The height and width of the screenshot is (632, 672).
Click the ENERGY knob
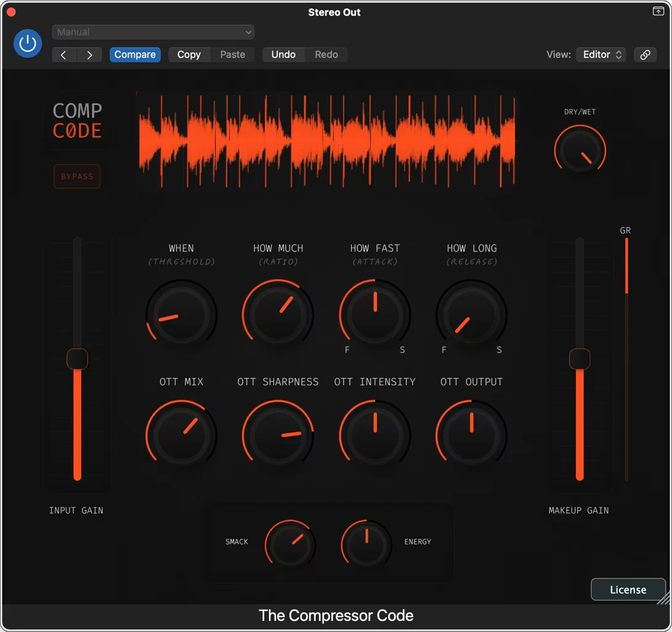click(x=366, y=545)
